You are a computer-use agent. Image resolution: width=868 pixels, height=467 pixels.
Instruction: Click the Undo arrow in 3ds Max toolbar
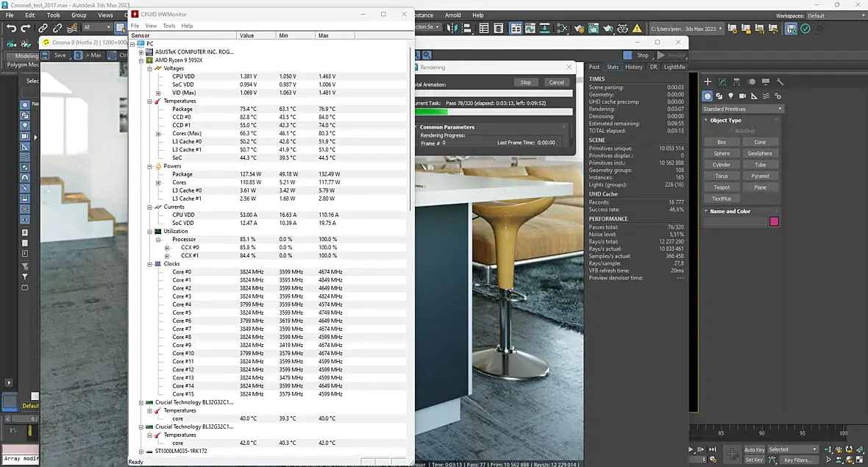[11, 28]
